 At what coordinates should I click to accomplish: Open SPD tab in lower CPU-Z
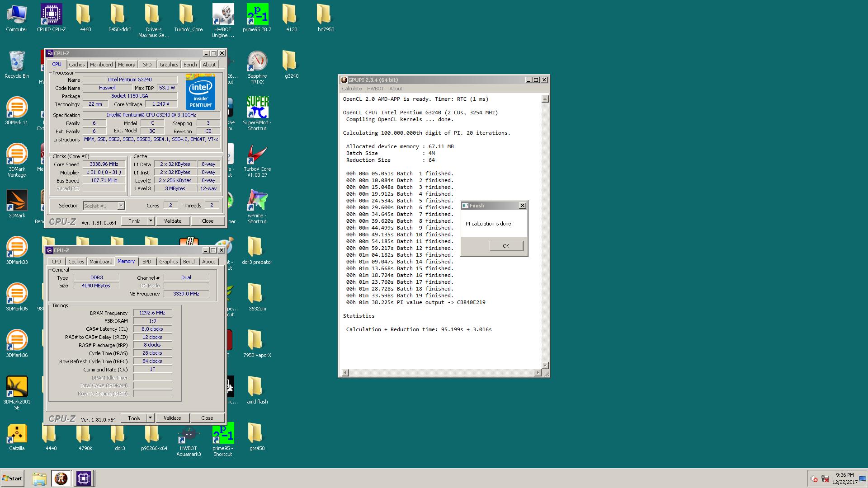tap(147, 262)
